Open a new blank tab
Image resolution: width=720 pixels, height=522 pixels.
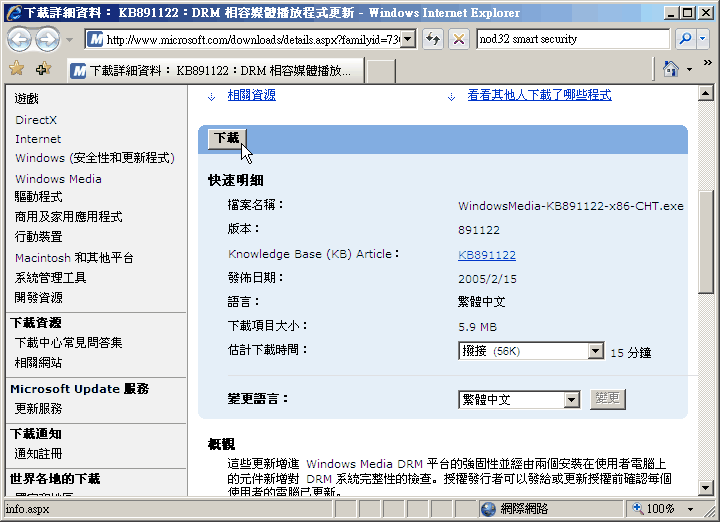(380, 71)
